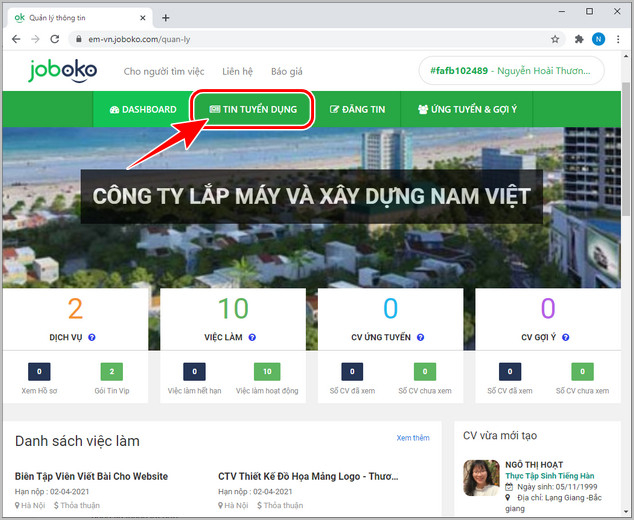Click the padlock site info icon
Viewport: 634px width, 520px height.
(x=79, y=39)
